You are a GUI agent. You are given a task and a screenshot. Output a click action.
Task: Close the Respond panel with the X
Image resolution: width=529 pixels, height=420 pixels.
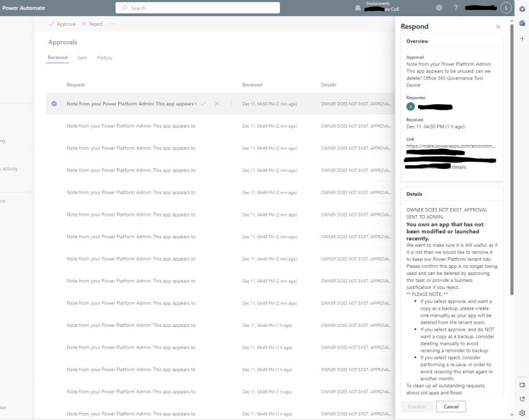click(498, 27)
